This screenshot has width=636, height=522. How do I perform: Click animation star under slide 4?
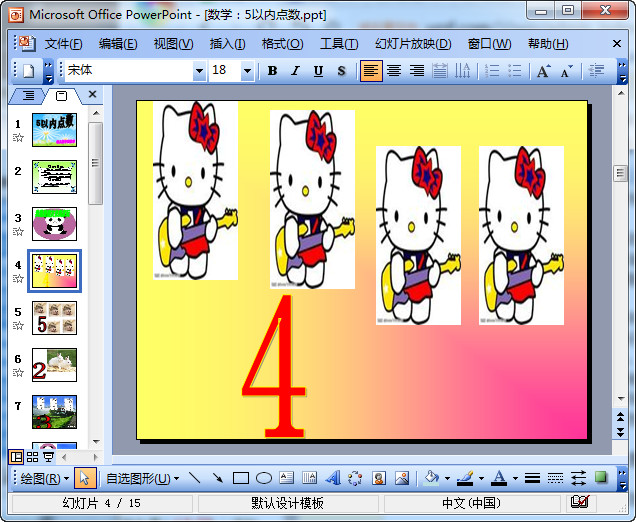point(18,279)
